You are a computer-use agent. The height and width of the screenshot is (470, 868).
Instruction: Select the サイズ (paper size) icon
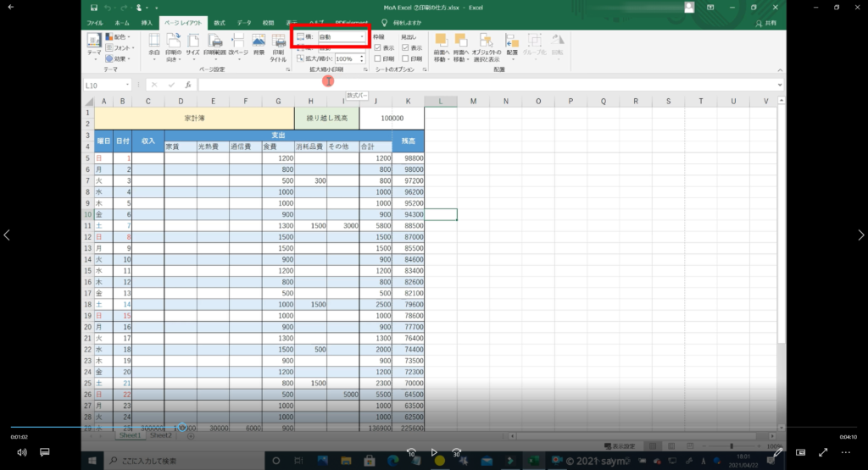193,46
